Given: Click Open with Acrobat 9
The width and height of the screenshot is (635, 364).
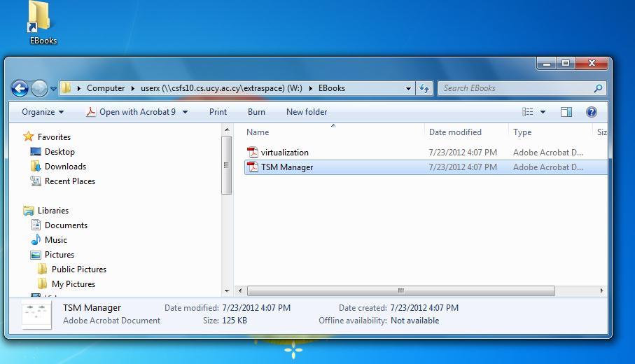Looking at the screenshot, I should pyautogui.click(x=131, y=112).
